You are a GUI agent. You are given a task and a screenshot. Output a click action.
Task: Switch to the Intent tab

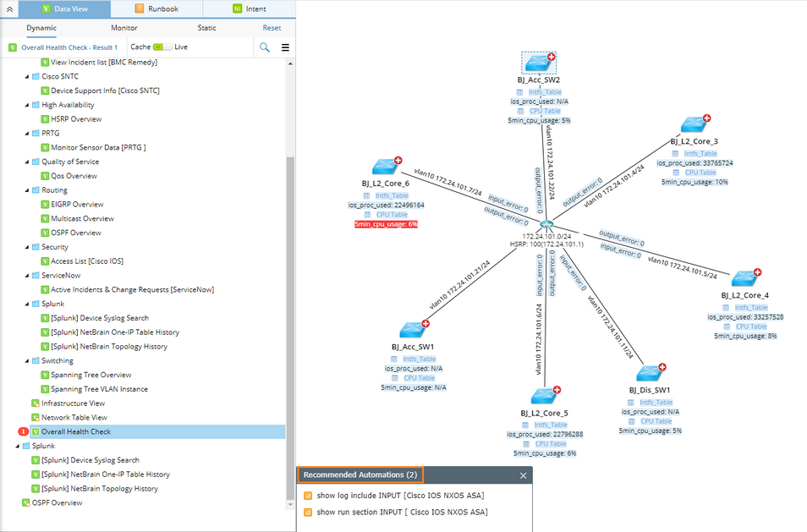(x=249, y=8)
